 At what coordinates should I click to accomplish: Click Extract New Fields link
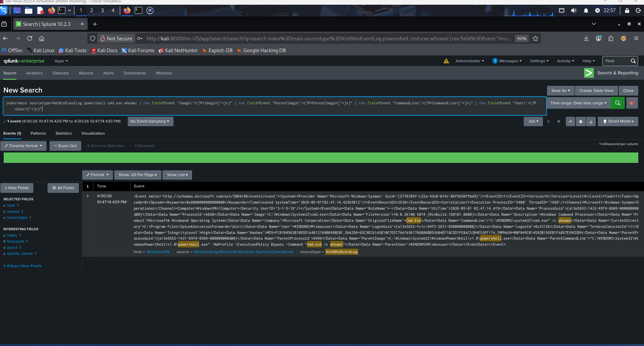pos(23,266)
